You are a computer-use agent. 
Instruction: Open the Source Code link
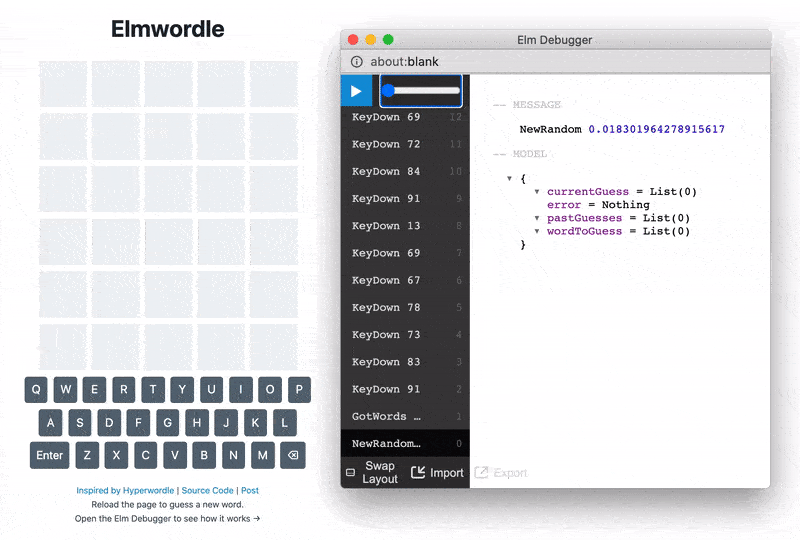click(x=207, y=490)
